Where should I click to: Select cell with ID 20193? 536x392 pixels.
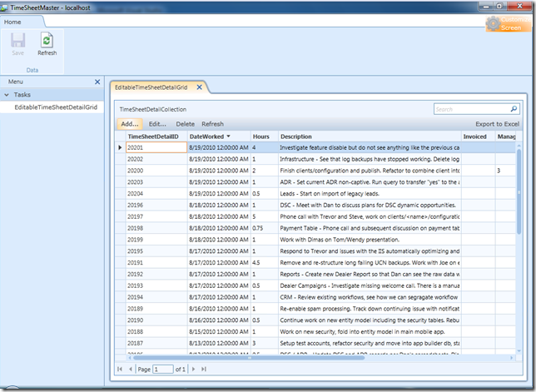coord(156,285)
